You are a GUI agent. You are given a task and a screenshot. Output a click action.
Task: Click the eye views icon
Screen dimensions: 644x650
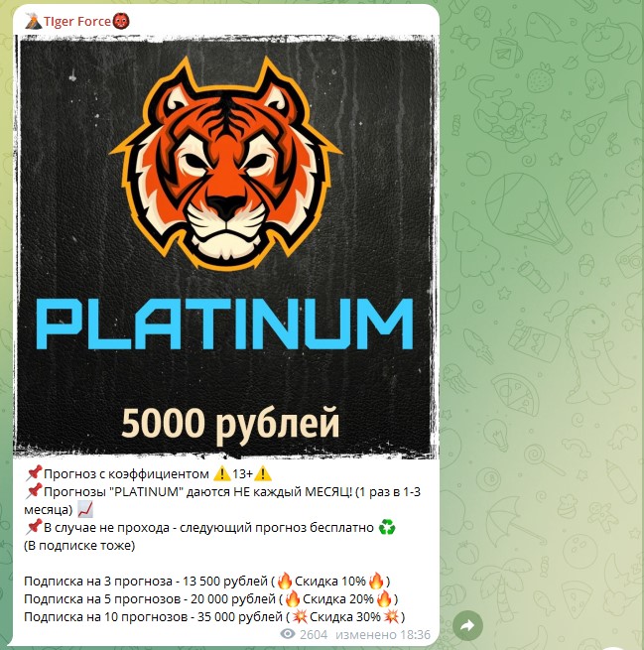(x=288, y=634)
